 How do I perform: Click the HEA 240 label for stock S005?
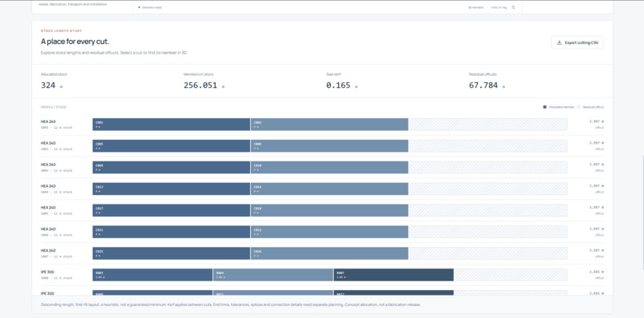[48, 208]
